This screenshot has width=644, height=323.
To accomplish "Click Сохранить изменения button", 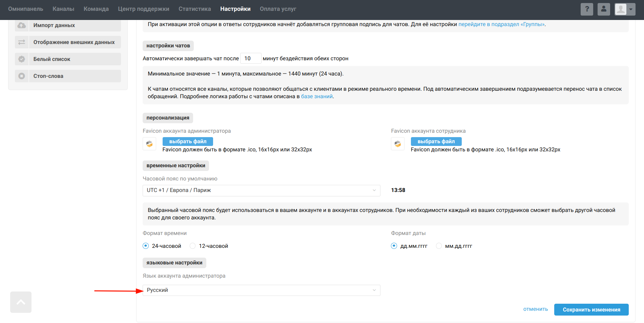I will click(591, 309).
